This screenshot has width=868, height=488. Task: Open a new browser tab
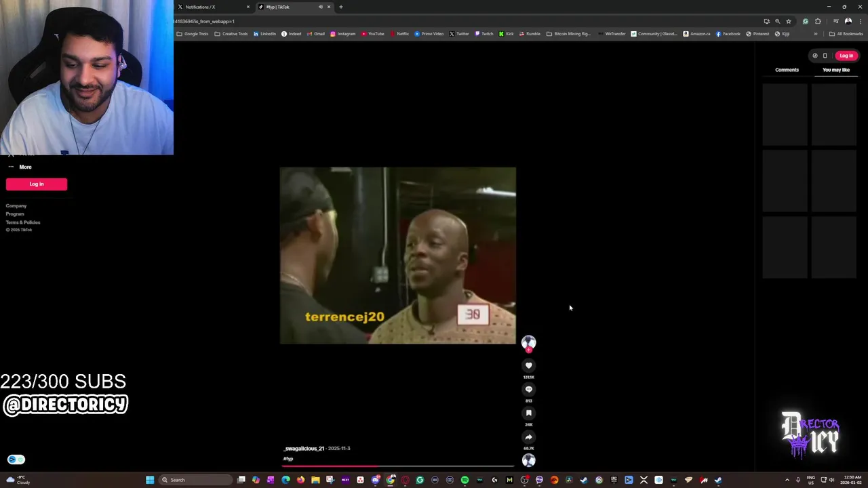click(340, 7)
